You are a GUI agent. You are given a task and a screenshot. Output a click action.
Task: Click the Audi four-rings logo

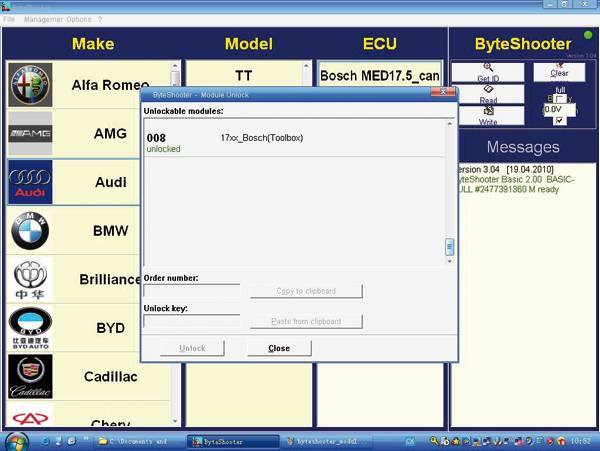tap(30, 182)
